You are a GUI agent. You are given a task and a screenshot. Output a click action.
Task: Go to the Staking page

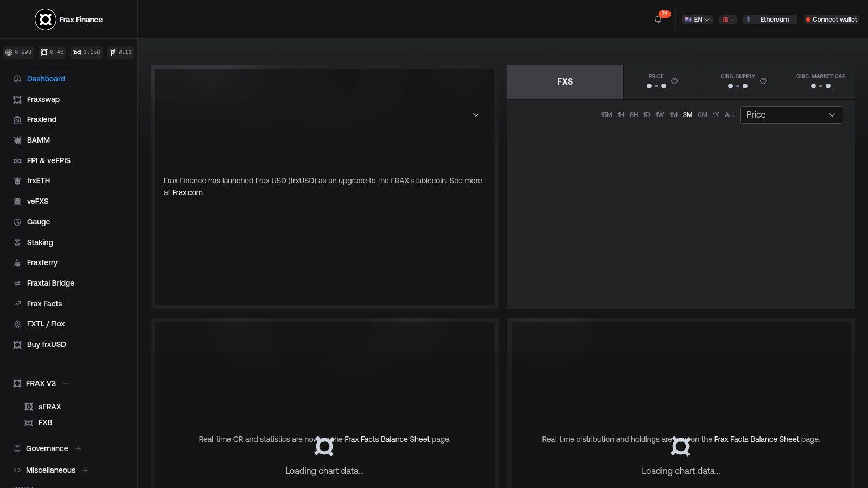pos(40,243)
